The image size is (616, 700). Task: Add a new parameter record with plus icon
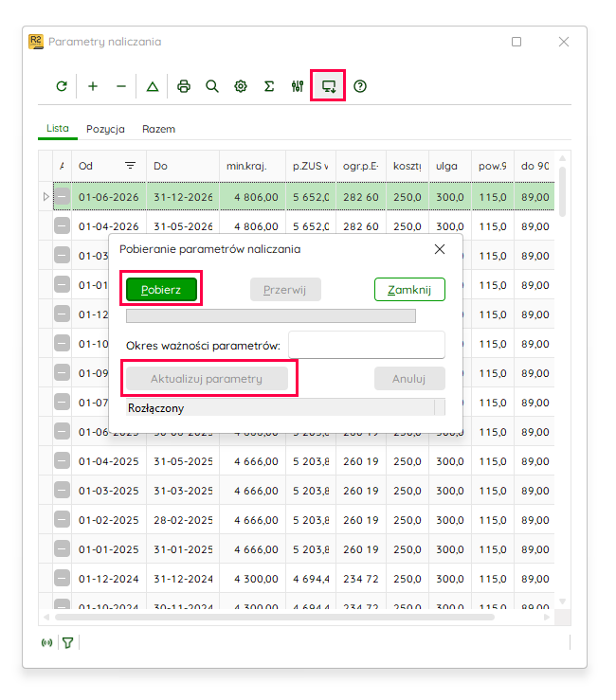[x=93, y=86]
